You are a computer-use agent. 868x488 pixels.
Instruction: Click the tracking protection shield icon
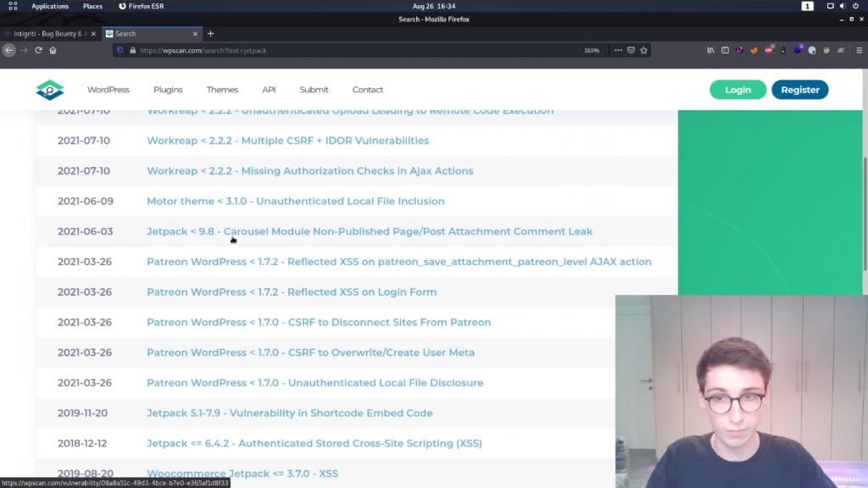120,50
